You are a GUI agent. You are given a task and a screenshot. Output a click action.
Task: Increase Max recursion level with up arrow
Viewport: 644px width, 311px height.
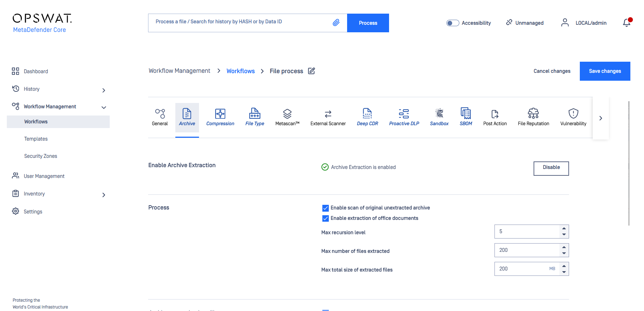(x=564, y=228)
